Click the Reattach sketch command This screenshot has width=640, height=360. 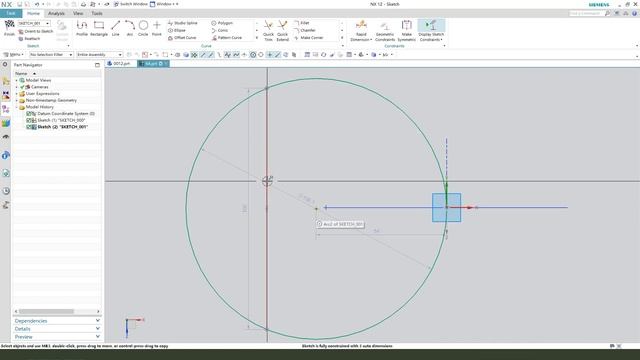click(29, 39)
